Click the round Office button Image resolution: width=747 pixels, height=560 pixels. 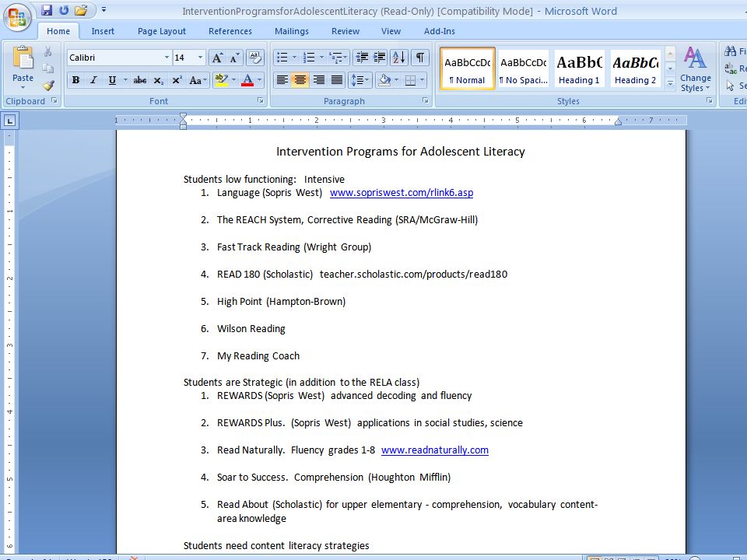17,17
